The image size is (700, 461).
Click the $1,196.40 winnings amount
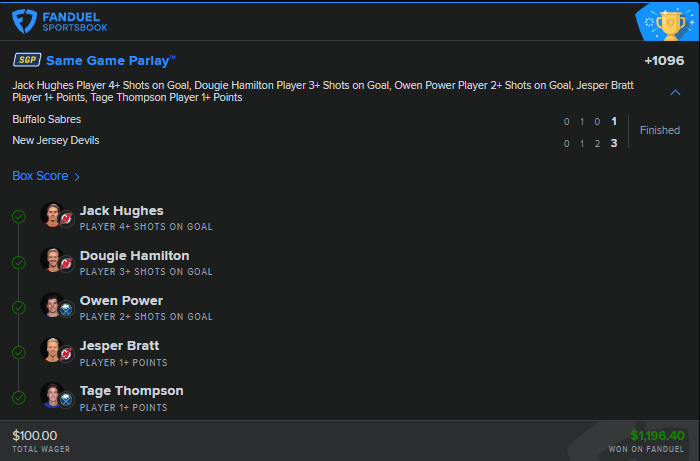(657, 435)
